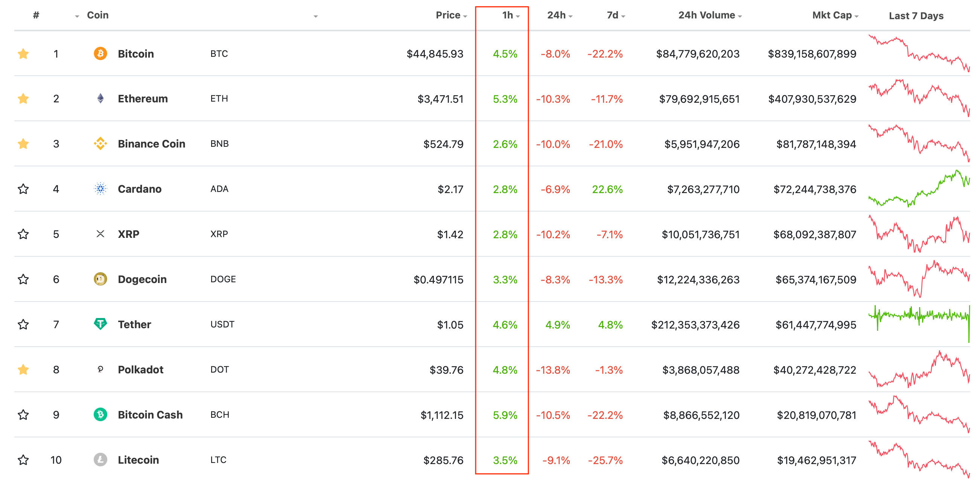Unfavorite Bitcoin using its star

[x=23, y=54]
